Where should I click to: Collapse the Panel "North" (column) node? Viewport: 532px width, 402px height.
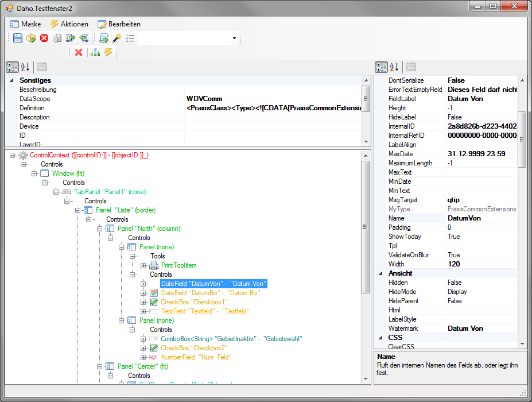tap(100, 229)
